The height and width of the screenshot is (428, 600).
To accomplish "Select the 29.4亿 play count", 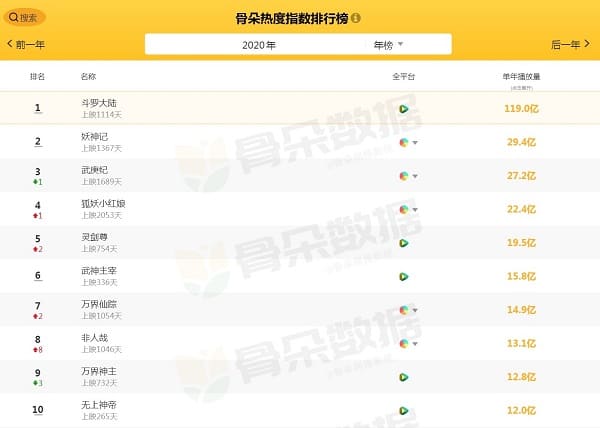I will (x=521, y=142).
